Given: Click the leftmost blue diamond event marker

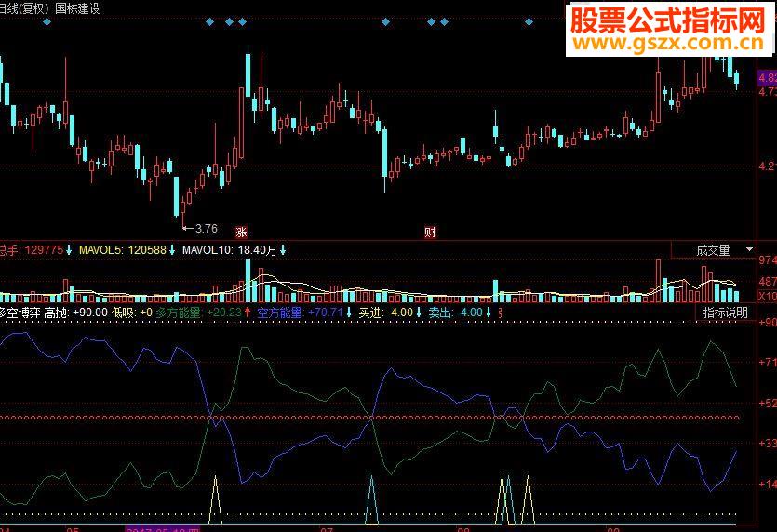Looking at the screenshot, I should tap(47, 21).
